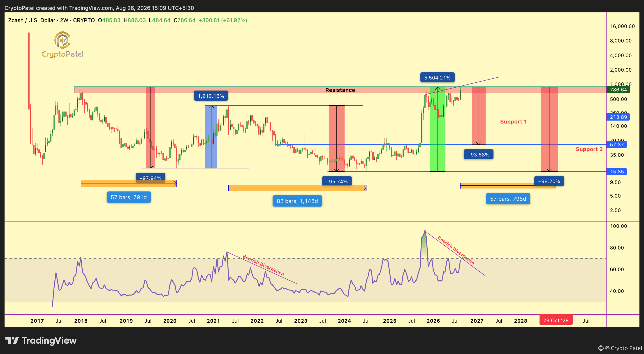Click 60.00 on the RSI scale
Screen dimensions: 644x354
617,269
